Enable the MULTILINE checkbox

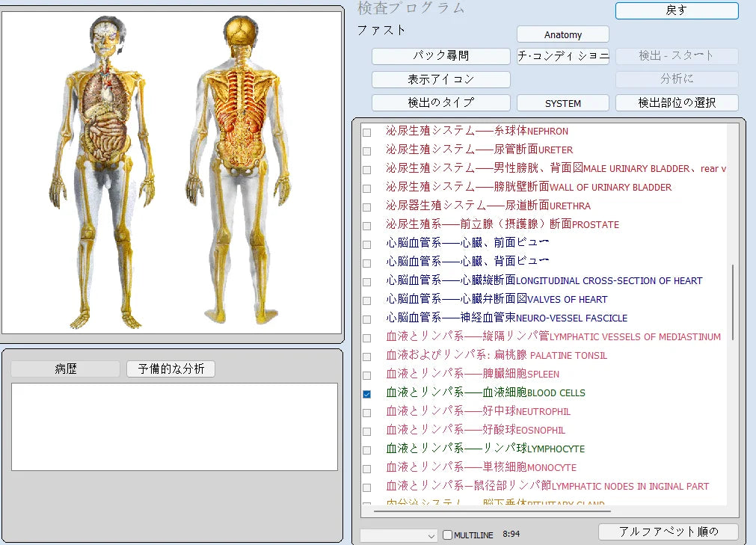point(448,535)
